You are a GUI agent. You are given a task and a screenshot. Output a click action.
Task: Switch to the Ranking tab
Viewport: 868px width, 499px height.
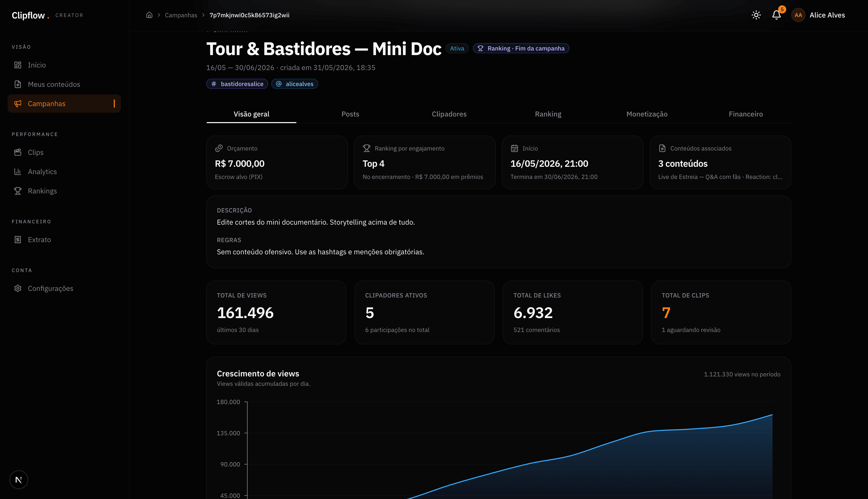(548, 114)
